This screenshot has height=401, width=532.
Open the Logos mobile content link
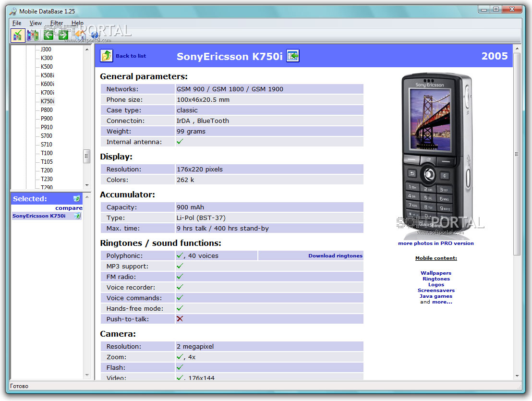click(436, 285)
